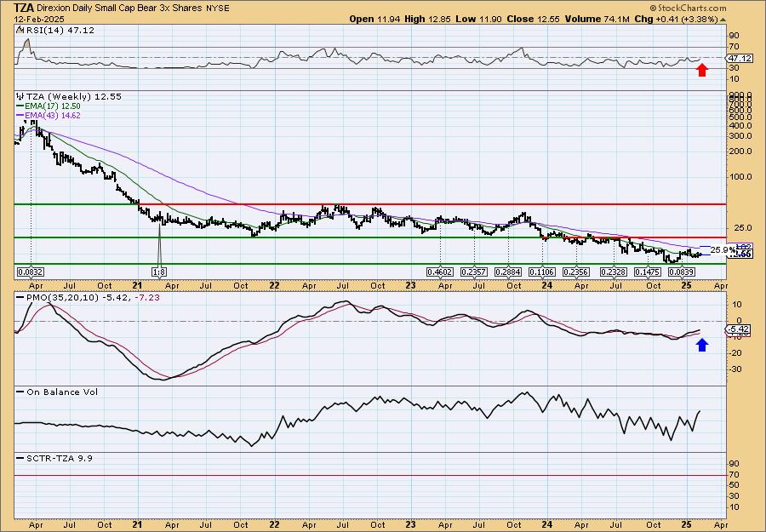Click the Volume 74.1M value
The image size is (766, 532).
point(597,19)
